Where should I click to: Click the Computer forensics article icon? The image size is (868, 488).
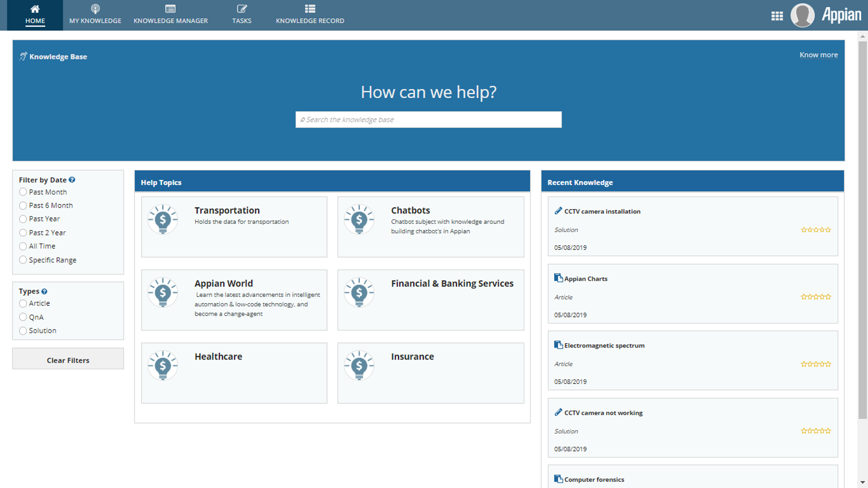pyautogui.click(x=558, y=479)
